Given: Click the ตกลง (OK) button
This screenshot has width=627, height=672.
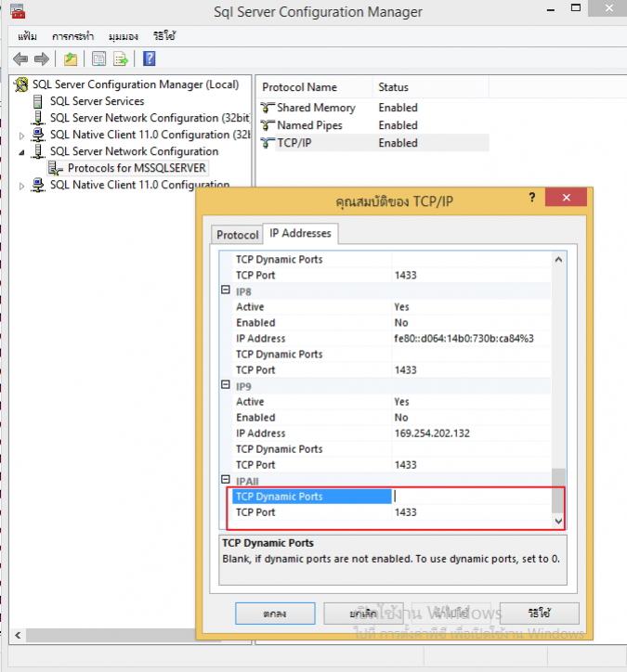Looking at the screenshot, I should 274,614.
